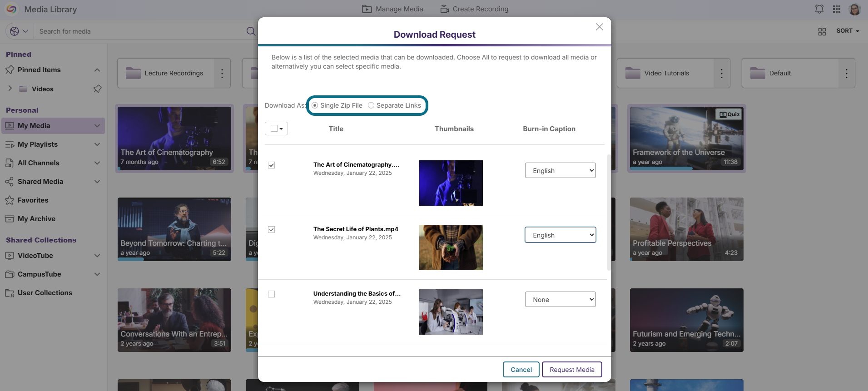Open caption dropdown for Understanding the Basics
This screenshot has width=868, height=391.
pos(560,299)
